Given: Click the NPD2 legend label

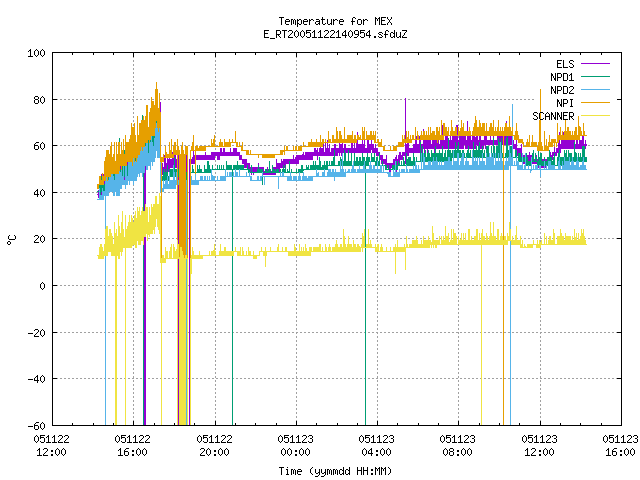Looking at the screenshot, I should tap(562, 90).
